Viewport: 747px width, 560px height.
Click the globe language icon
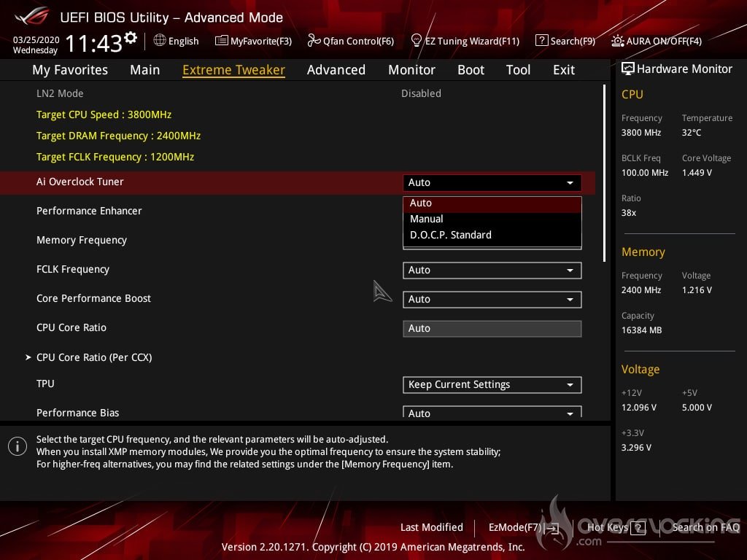(x=160, y=41)
